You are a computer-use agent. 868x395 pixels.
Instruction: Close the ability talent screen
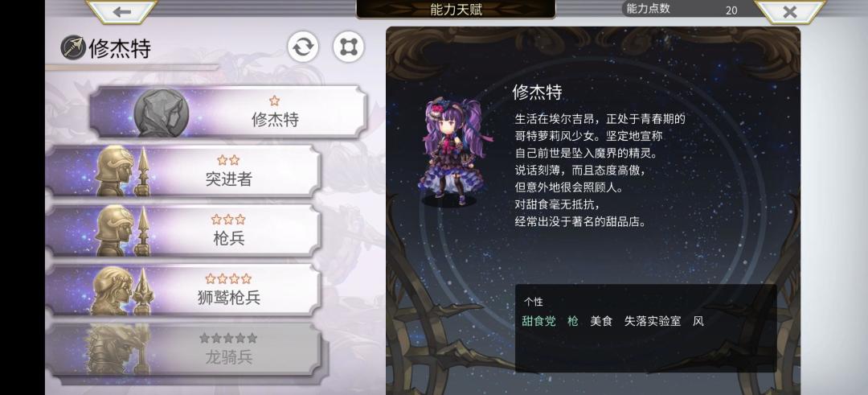tap(790, 11)
